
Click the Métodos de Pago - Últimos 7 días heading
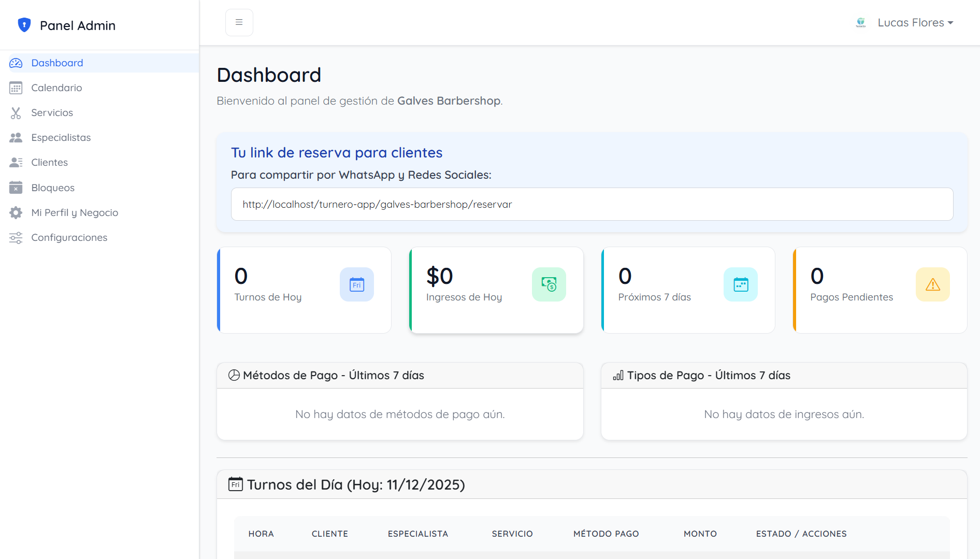coord(334,376)
